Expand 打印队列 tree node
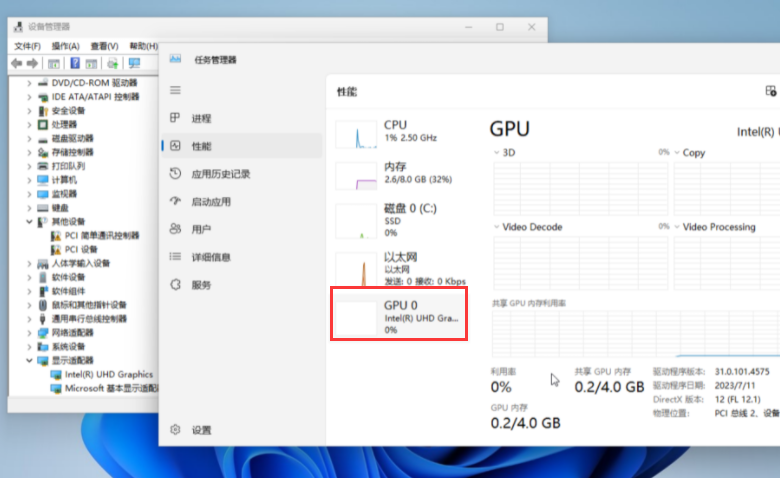 pyautogui.click(x=29, y=166)
